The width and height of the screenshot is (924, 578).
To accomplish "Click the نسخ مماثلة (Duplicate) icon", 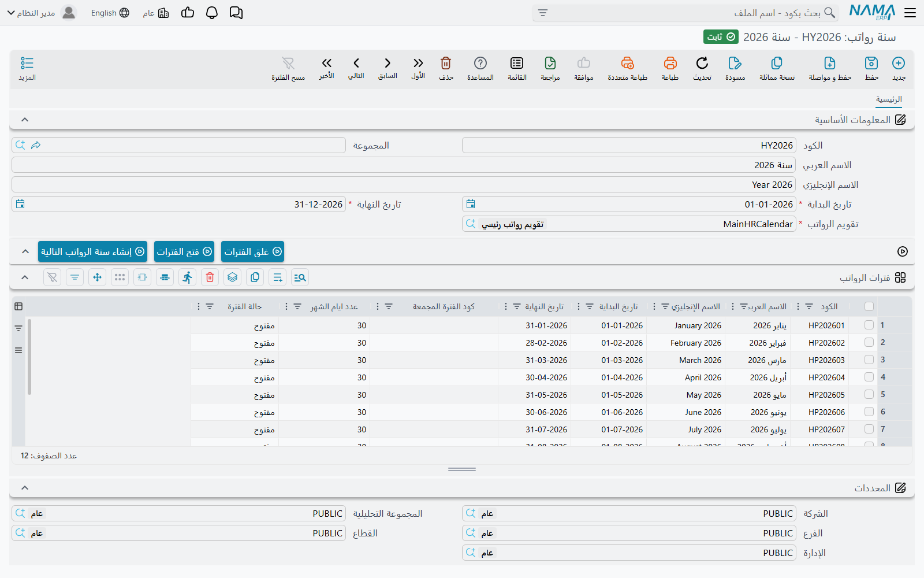I will click(777, 63).
